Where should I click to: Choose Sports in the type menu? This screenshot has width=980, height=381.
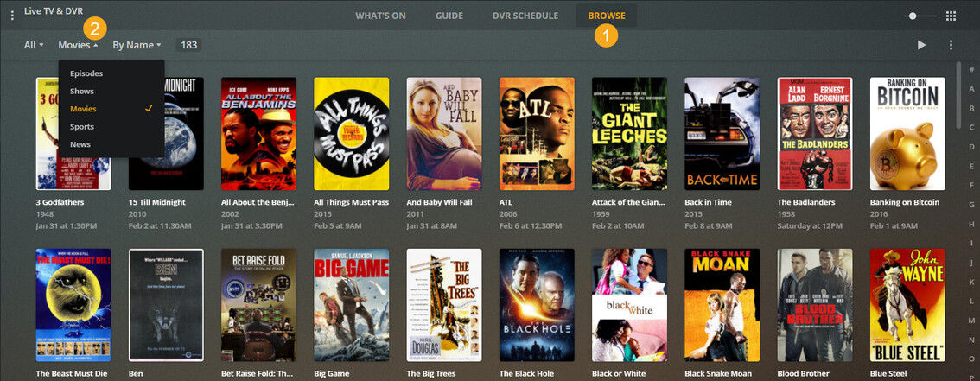pos(111,127)
